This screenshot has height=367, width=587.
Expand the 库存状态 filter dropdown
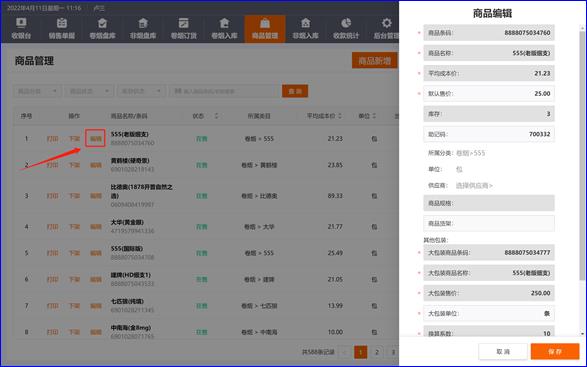coord(141,91)
